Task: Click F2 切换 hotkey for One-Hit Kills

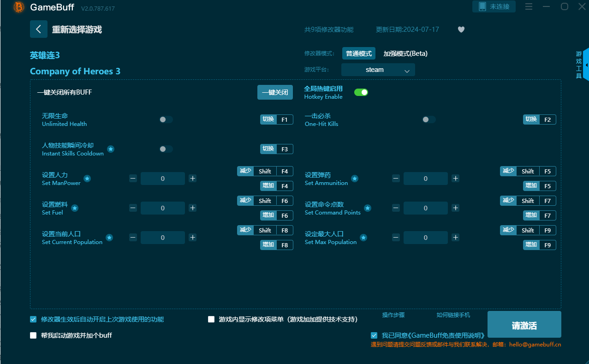Action: pyautogui.click(x=540, y=119)
